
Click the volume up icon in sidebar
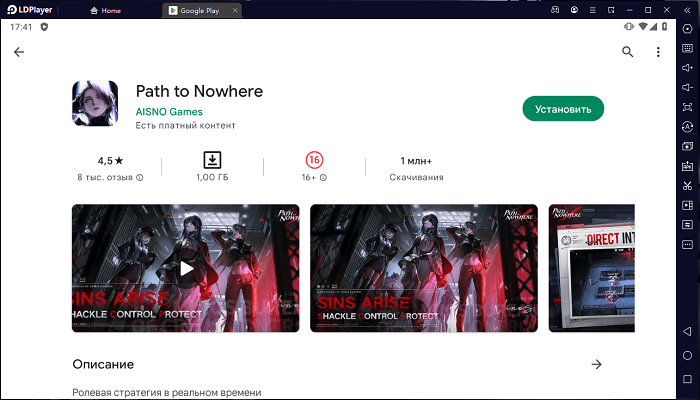(687, 68)
